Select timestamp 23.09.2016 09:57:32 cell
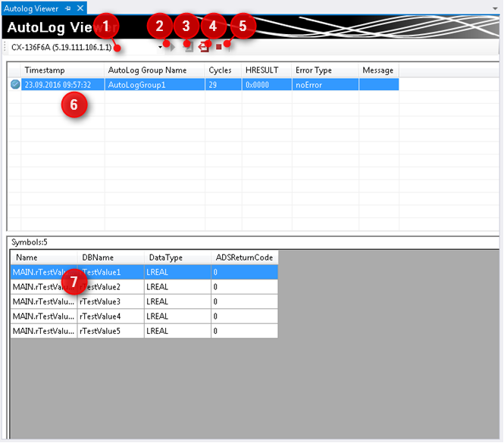 (x=63, y=85)
